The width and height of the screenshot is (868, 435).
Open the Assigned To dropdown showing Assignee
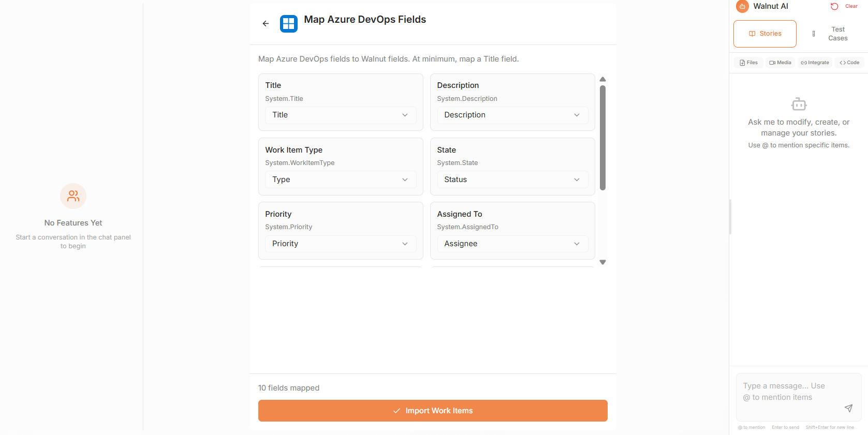(x=512, y=244)
